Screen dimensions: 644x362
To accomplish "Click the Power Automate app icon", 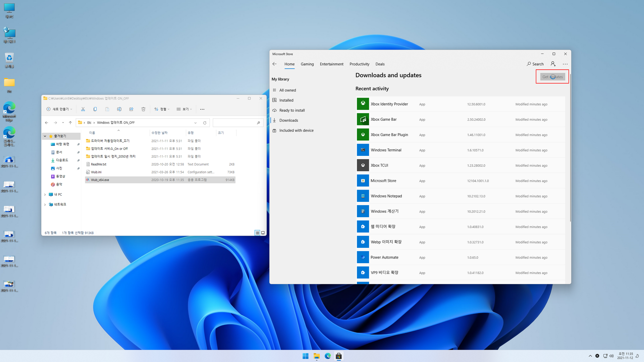I will (x=363, y=257).
